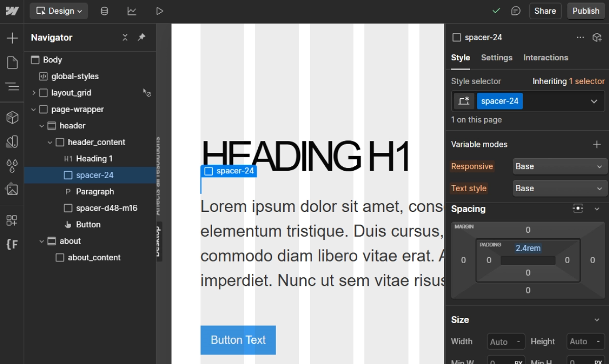Viewport: 609px width, 364px height.
Task: Open the Add Elements panel
Action: click(x=12, y=38)
